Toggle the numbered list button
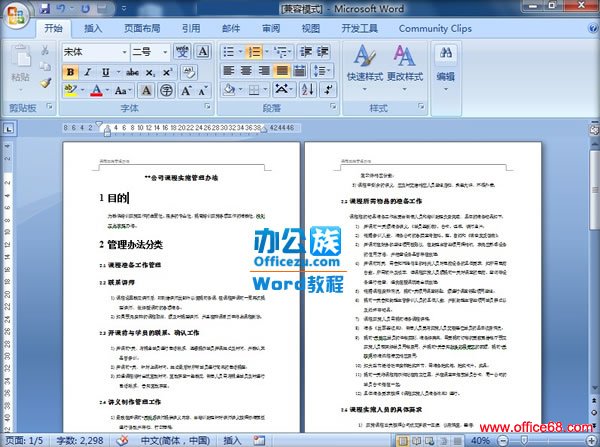Screen dimensions: 600x447 (253, 52)
